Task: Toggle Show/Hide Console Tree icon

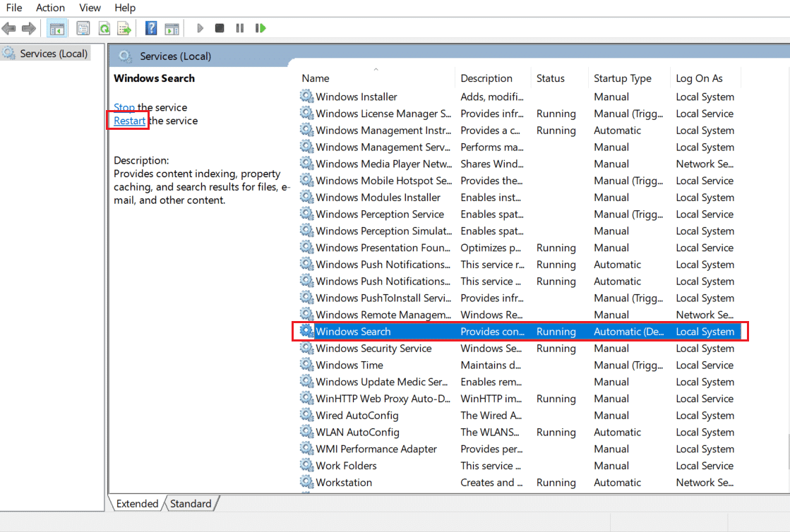Action: point(56,29)
